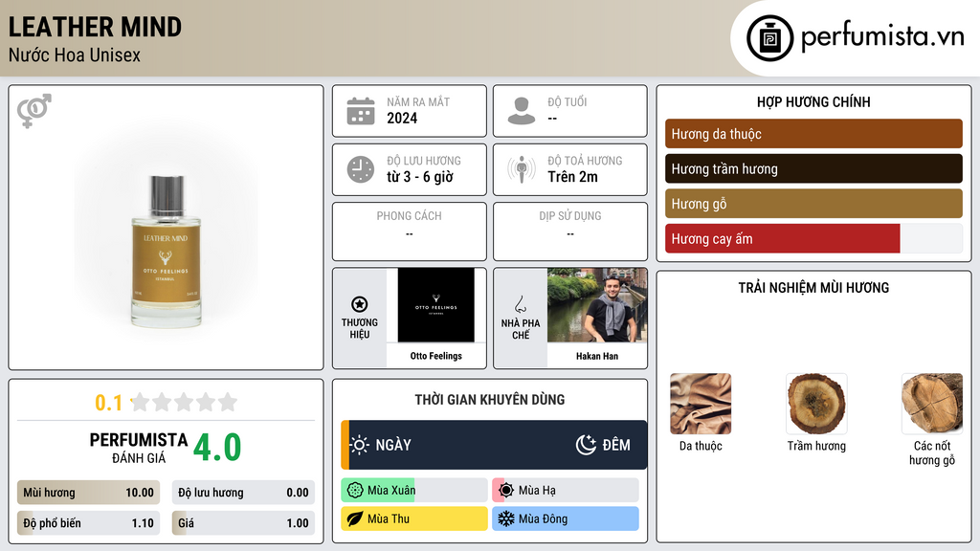Click the nose icon for Nhà pha chế
The width and height of the screenshot is (980, 551).
[x=520, y=304]
